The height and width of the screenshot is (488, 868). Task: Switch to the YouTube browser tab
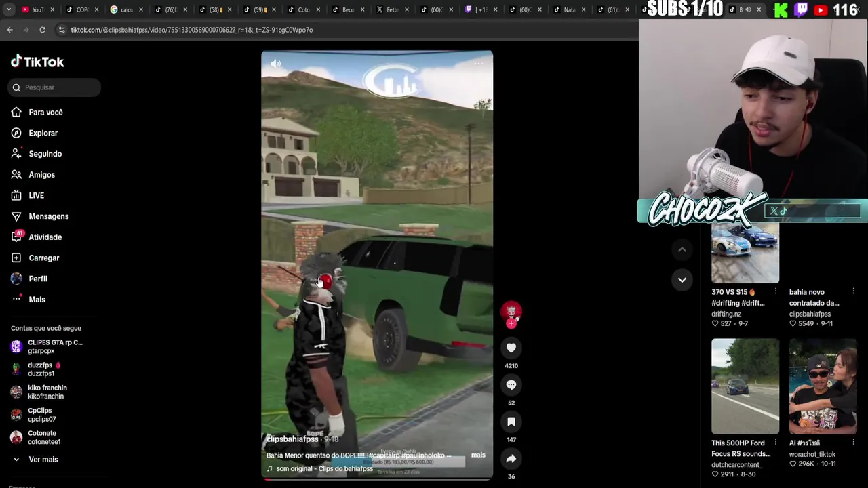(37, 9)
